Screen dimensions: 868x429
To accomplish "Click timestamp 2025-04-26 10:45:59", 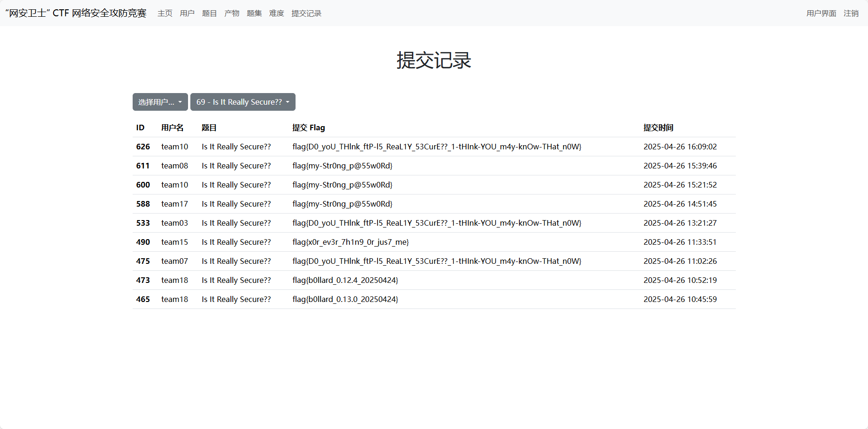I will pos(680,299).
